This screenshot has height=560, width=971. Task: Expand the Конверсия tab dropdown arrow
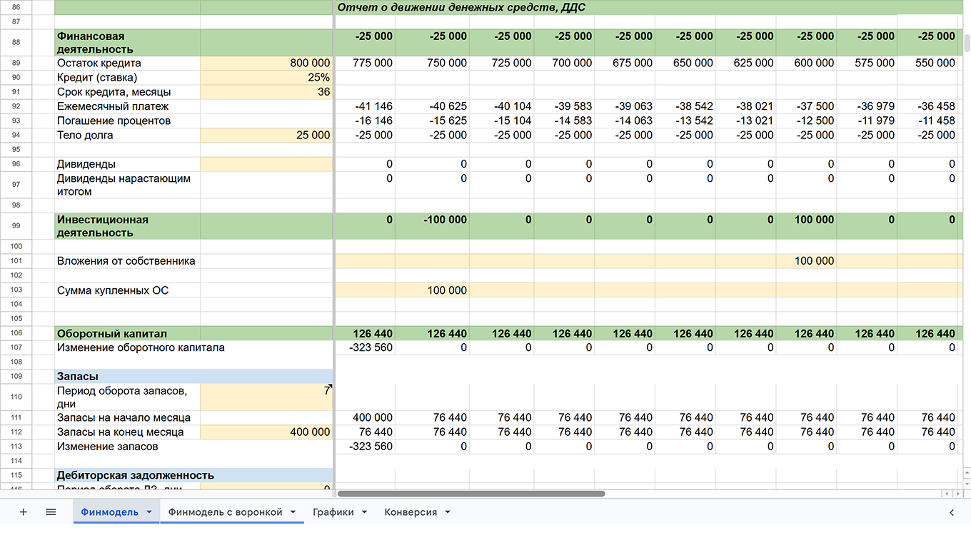click(x=448, y=512)
